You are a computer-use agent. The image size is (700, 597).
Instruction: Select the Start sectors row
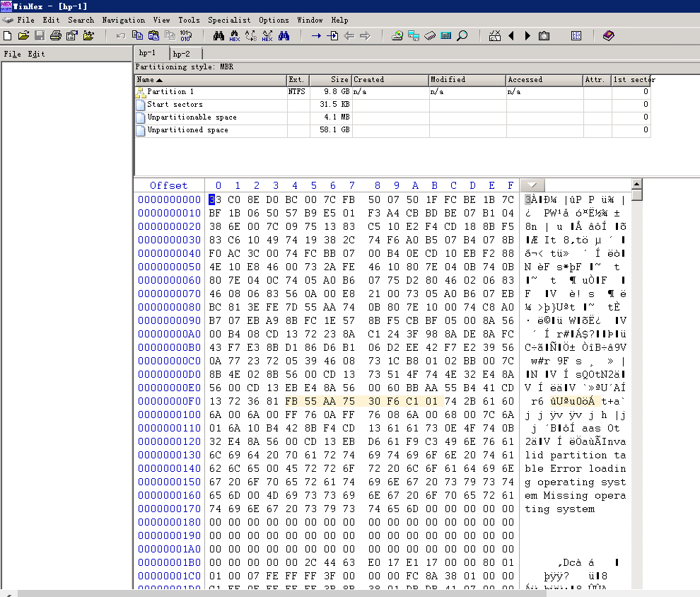392,105
